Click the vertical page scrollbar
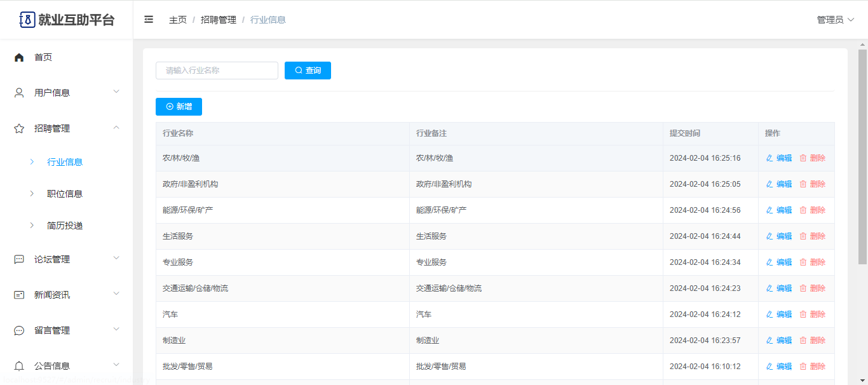This screenshot has width=868, height=385. (x=863, y=156)
